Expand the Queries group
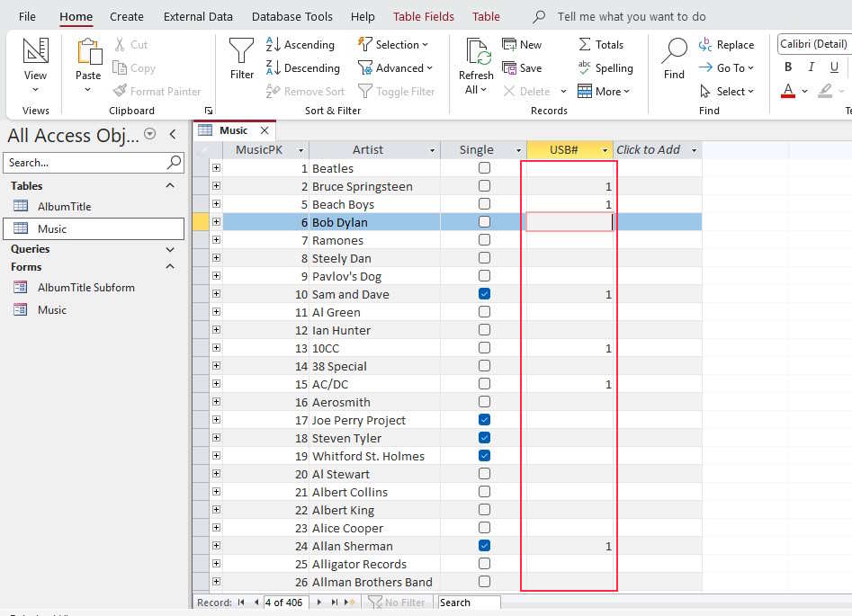852x616 pixels. coord(170,249)
